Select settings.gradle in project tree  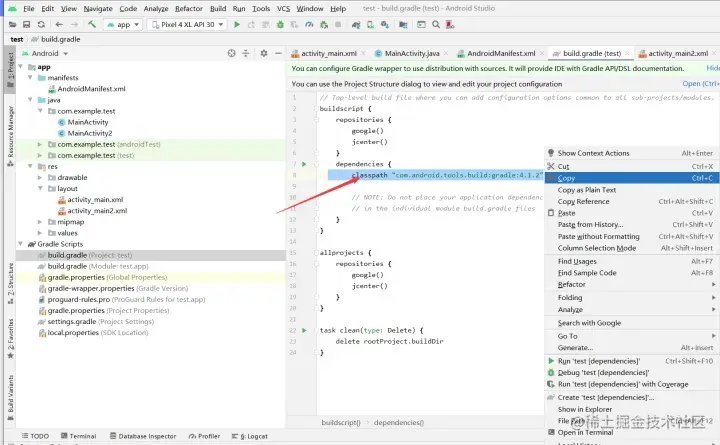[x=96, y=321]
